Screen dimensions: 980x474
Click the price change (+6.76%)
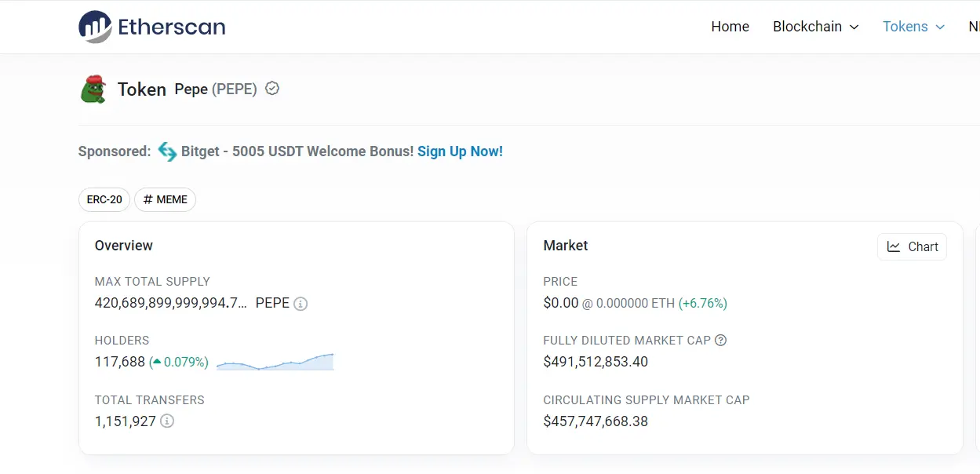[703, 303]
